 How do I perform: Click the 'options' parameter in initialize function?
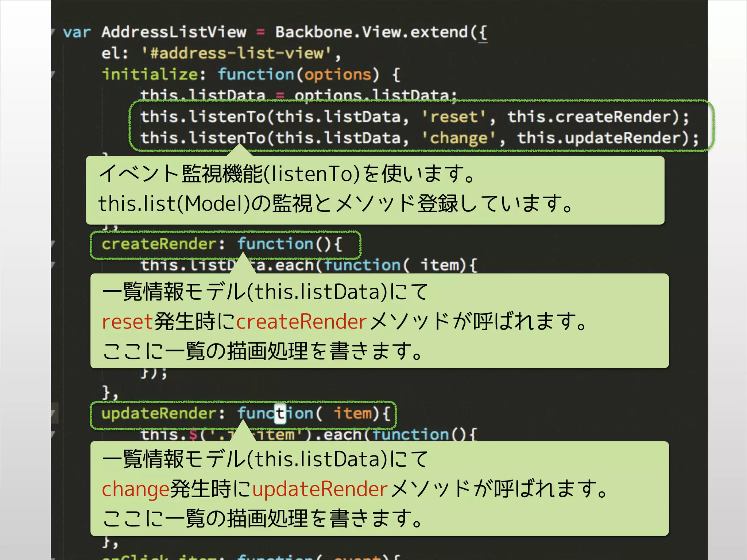coord(338,75)
